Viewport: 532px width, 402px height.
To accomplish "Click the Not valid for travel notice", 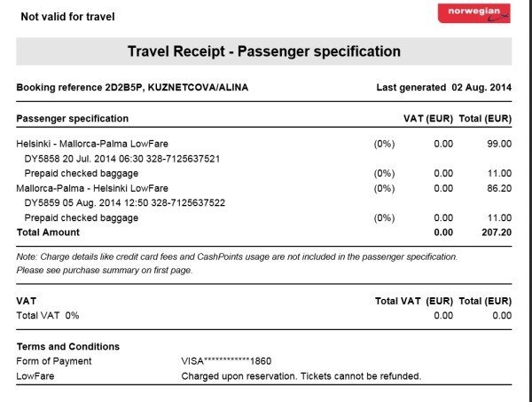I will click(68, 17).
